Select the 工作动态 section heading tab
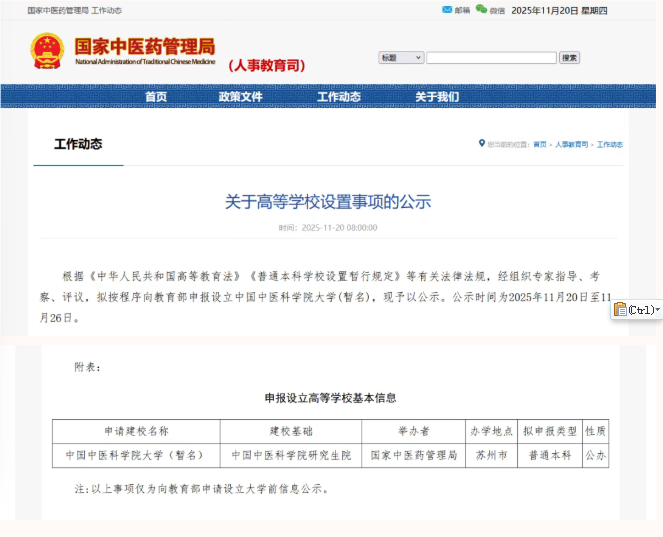The image size is (663, 537). point(77,144)
